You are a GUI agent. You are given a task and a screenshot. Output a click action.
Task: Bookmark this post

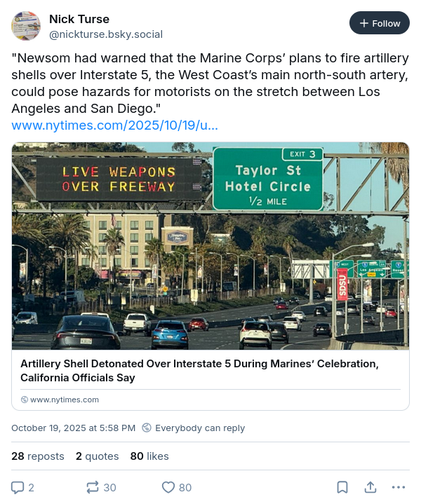[x=342, y=487]
